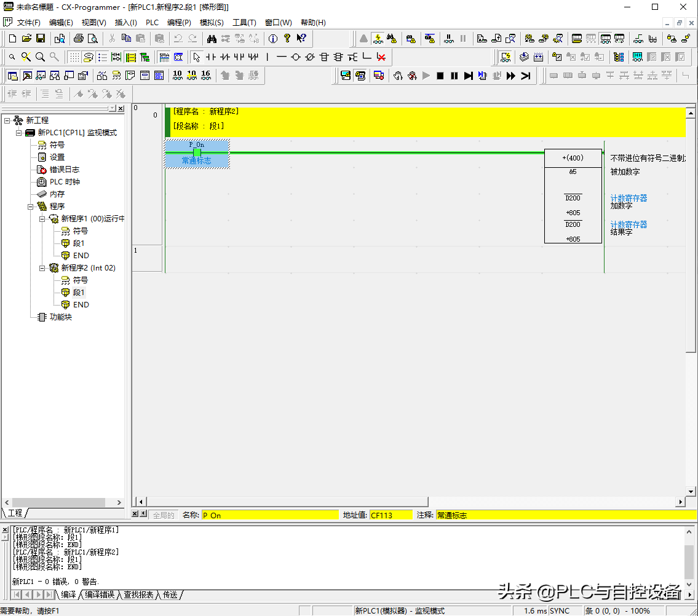The height and width of the screenshot is (616, 698).
Task: Click the binoculars Find icon
Action: [212, 39]
